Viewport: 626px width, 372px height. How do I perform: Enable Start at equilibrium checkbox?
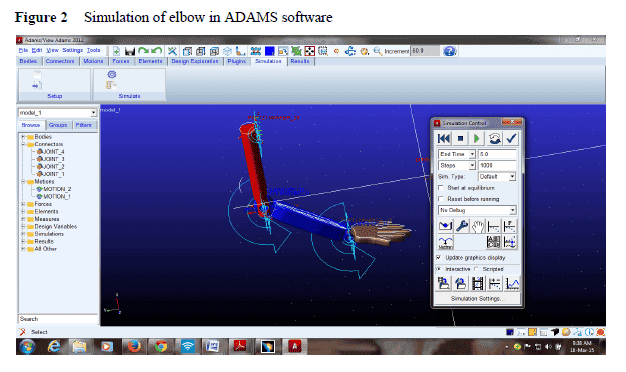pos(441,188)
